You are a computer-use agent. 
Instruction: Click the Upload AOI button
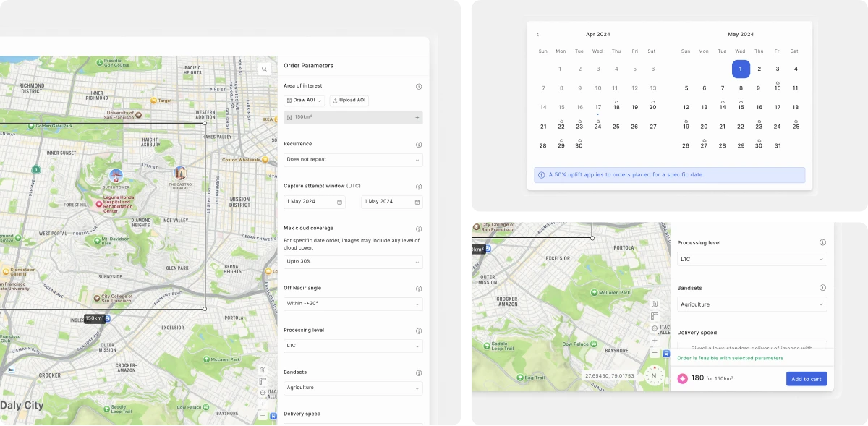pyautogui.click(x=349, y=101)
